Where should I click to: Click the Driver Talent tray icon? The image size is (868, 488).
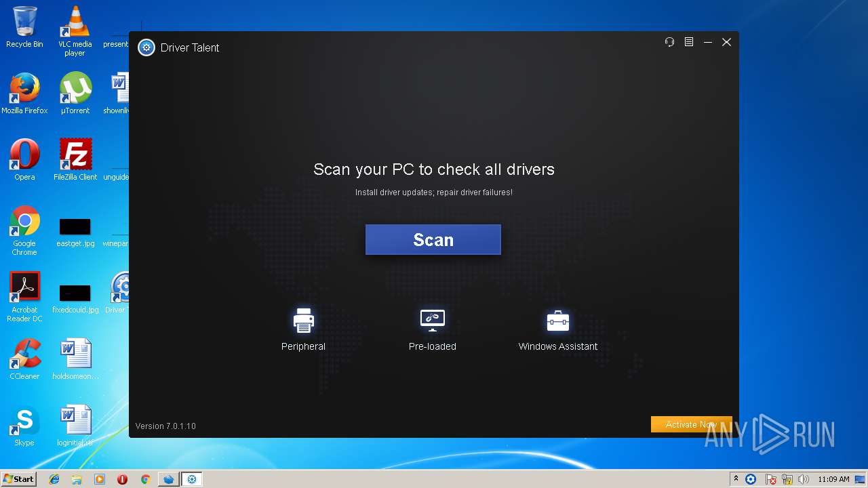tap(751, 479)
